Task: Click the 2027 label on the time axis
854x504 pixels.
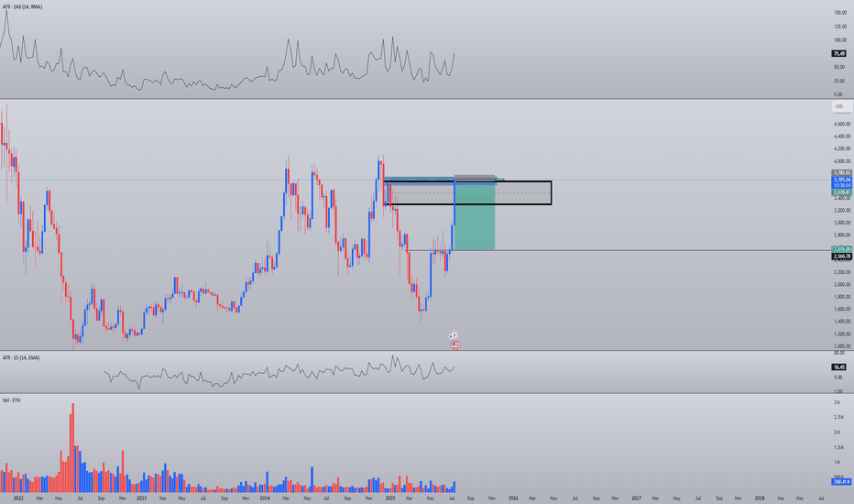Action: pos(636,498)
